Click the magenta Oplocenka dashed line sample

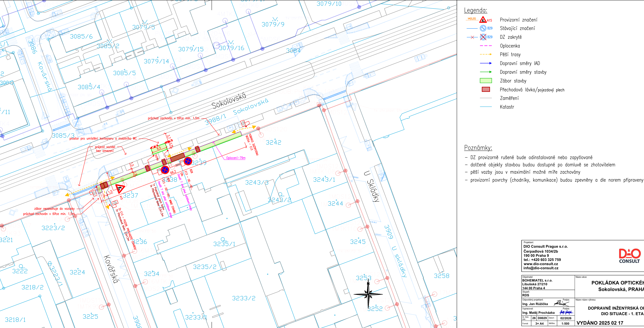tap(486, 46)
